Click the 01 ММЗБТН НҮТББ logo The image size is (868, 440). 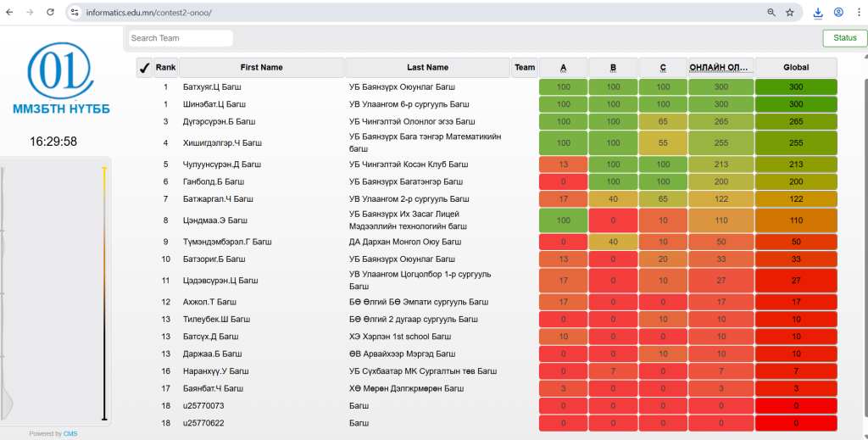[x=61, y=81]
